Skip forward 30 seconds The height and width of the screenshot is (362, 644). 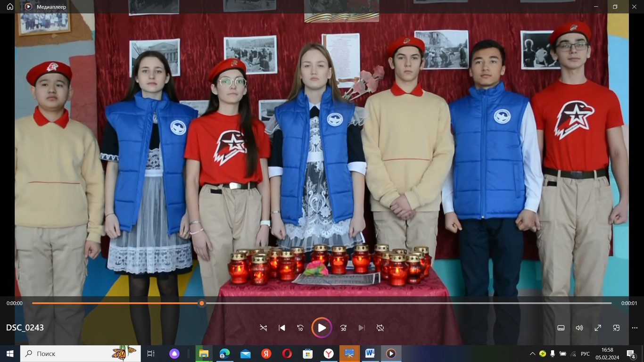pyautogui.click(x=343, y=328)
